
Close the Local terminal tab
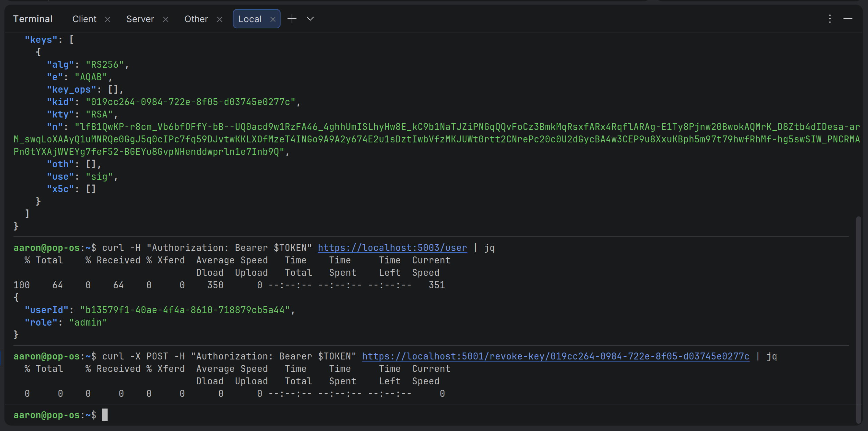[273, 19]
